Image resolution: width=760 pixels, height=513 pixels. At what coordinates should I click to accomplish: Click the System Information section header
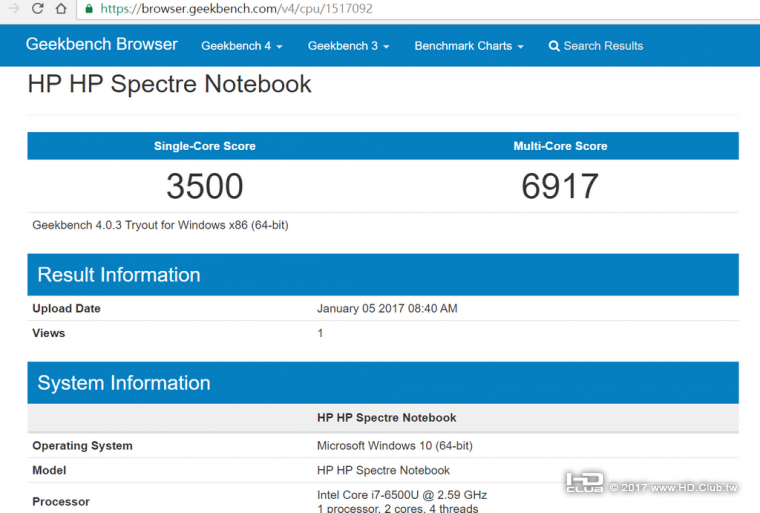(123, 383)
